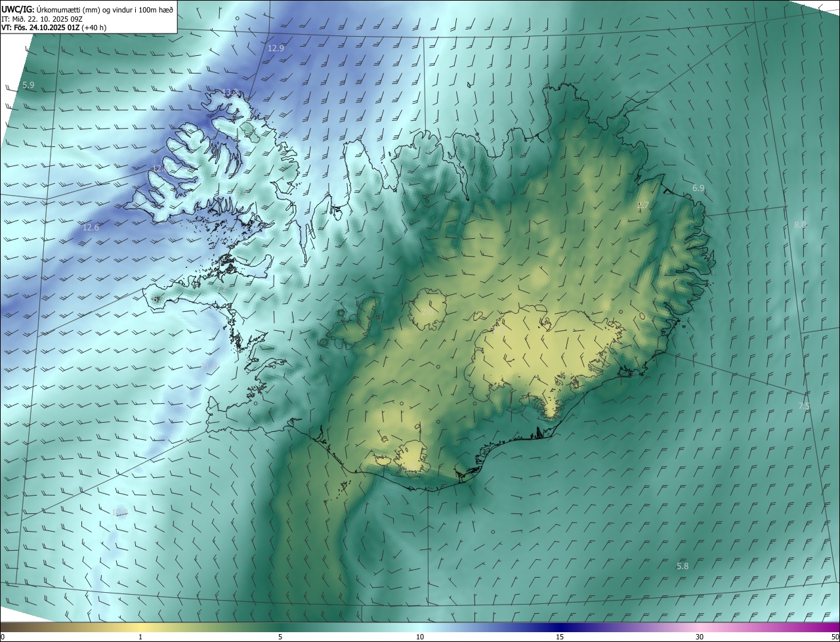Click the "0" tick on the color scale
The width and height of the screenshot is (840, 642).
pyautogui.click(x=3, y=637)
